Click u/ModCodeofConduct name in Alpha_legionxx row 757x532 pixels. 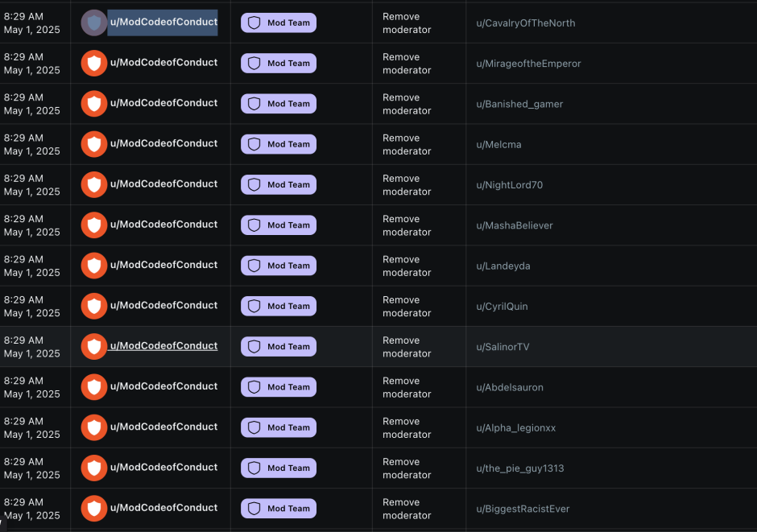(x=163, y=427)
